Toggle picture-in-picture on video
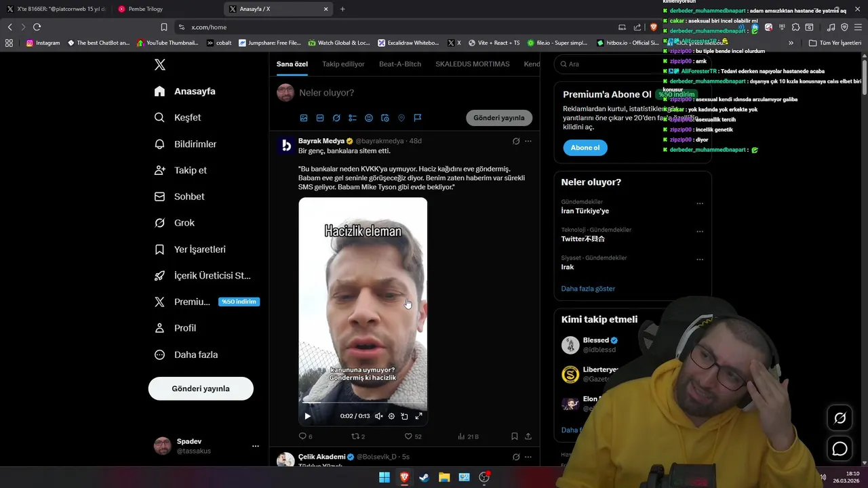Screen dimensions: 868x488 404,416
